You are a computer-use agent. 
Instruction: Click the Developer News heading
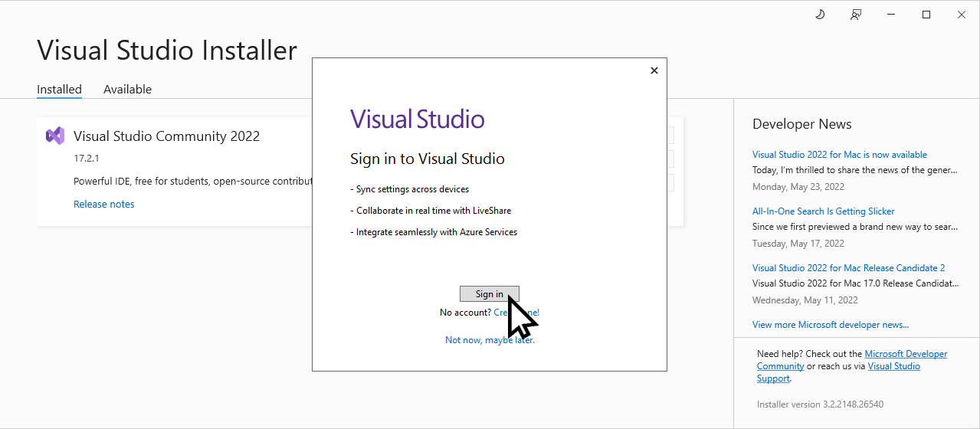point(802,124)
